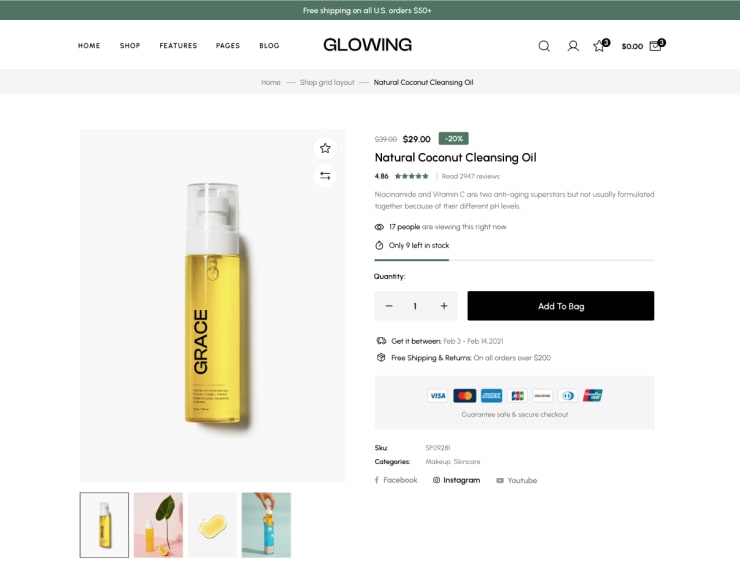740x570 pixels.
Task: Open the wishlist star in header
Action: (599, 46)
